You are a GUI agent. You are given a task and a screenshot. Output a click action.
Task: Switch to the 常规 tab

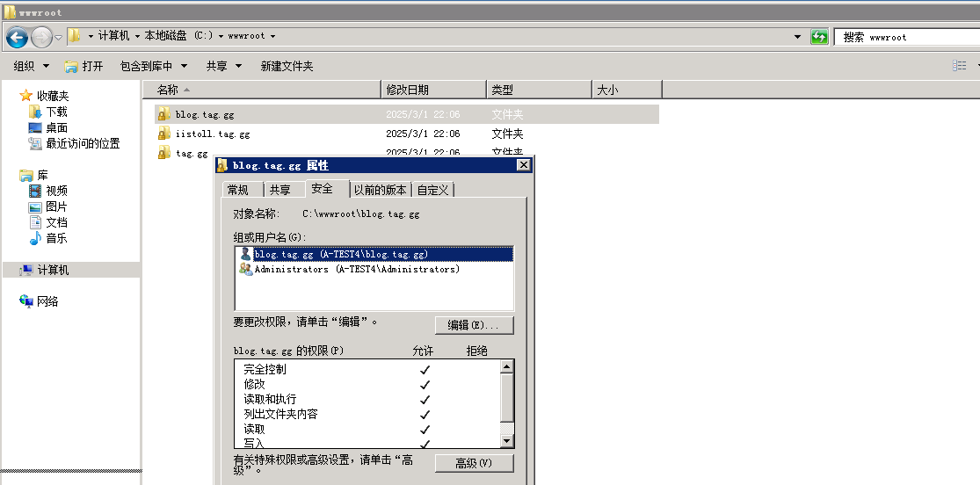[x=238, y=190]
